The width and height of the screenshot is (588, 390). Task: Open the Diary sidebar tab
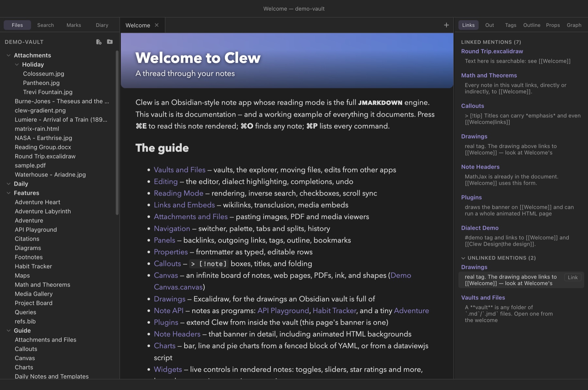102,25
